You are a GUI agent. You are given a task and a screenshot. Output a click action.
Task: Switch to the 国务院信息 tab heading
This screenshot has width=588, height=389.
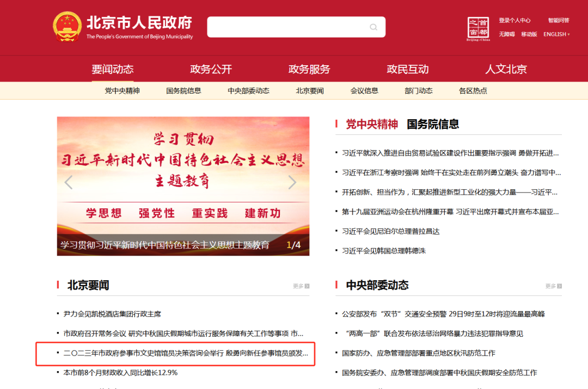pos(433,124)
